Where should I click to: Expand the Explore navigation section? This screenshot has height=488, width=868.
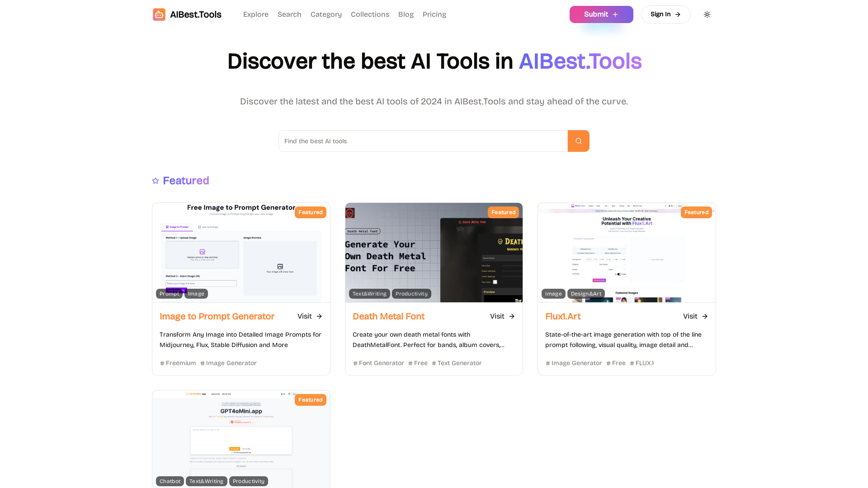click(256, 14)
